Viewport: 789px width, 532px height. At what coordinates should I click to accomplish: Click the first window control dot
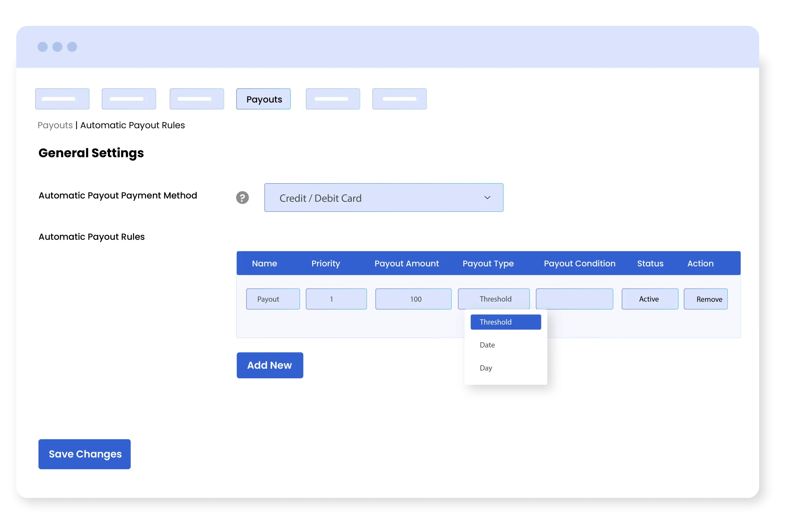click(x=43, y=47)
